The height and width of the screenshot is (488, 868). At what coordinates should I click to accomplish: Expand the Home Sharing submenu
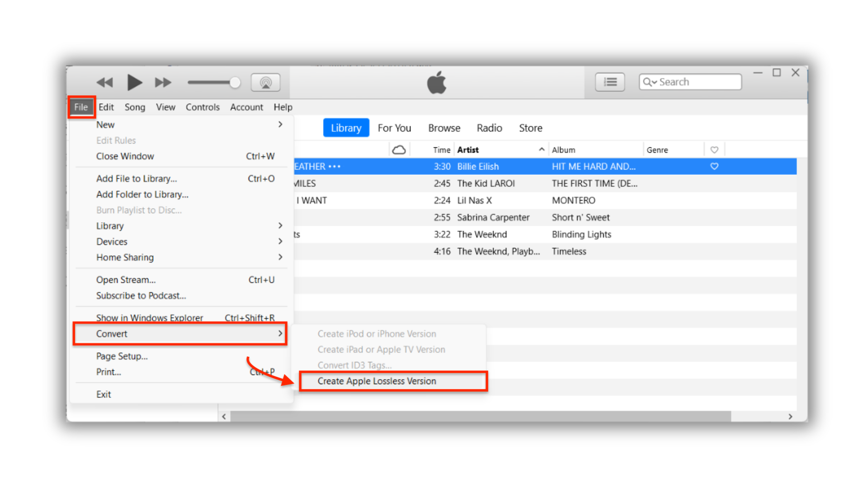[181, 257]
